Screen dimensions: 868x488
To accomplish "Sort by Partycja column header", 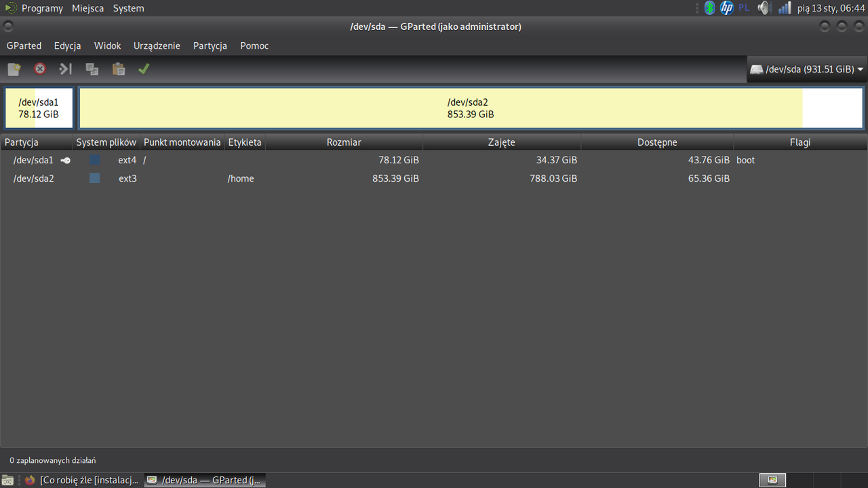I will point(37,142).
